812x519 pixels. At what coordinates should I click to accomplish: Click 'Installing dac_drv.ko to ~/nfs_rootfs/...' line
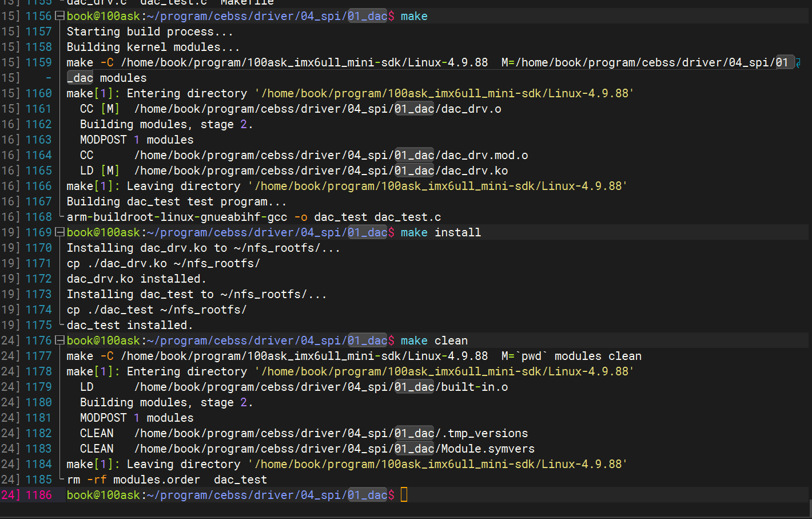(204, 248)
